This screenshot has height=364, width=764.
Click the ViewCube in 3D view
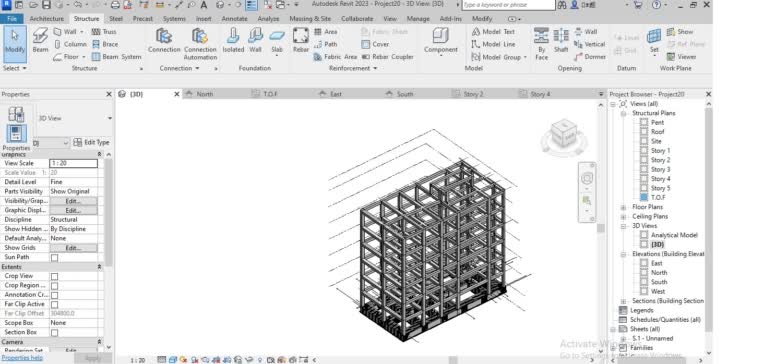tap(564, 136)
